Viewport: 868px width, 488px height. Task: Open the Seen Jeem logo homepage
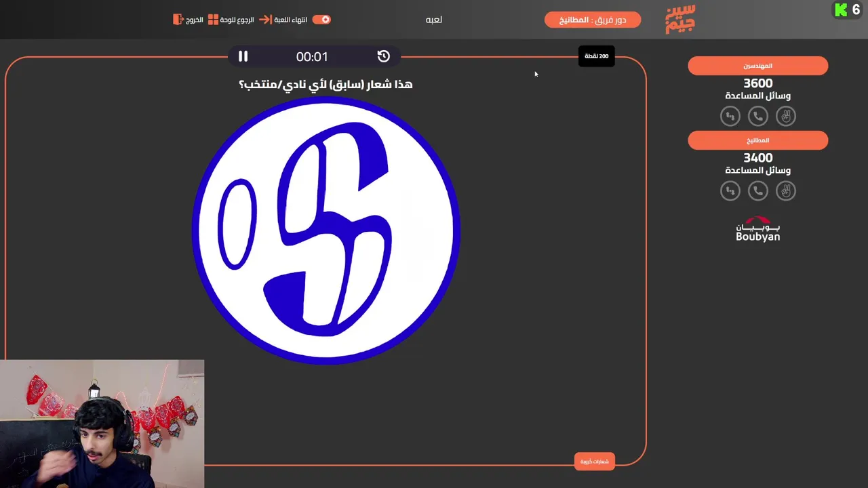click(680, 19)
